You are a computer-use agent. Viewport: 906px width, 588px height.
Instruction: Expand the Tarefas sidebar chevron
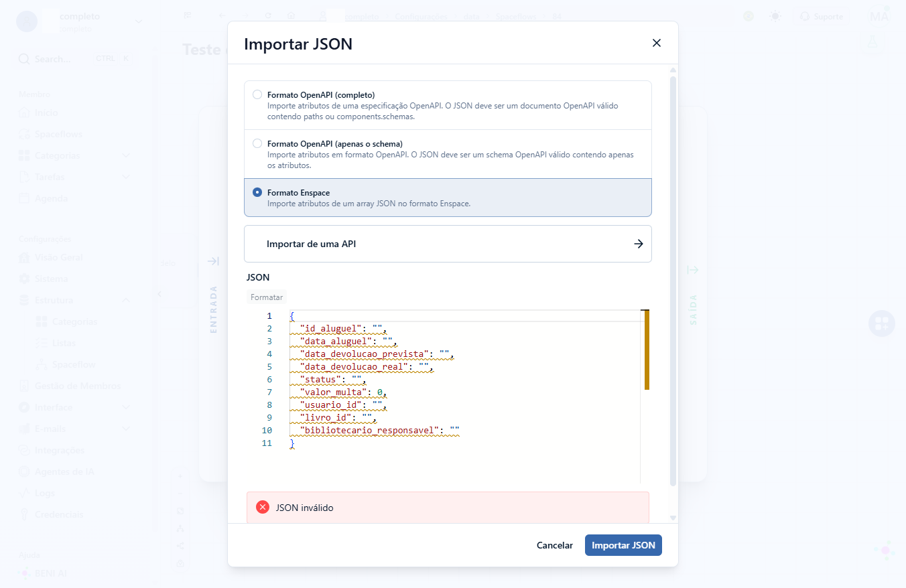point(126,177)
